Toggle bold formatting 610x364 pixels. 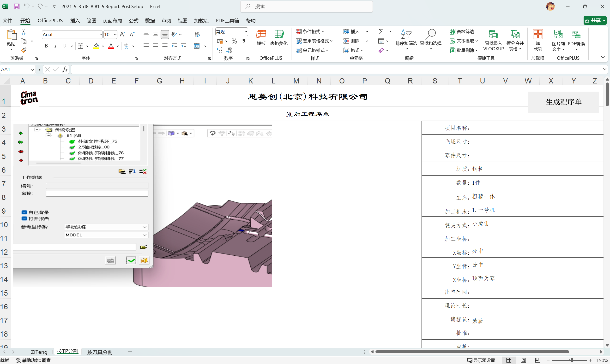point(46,46)
